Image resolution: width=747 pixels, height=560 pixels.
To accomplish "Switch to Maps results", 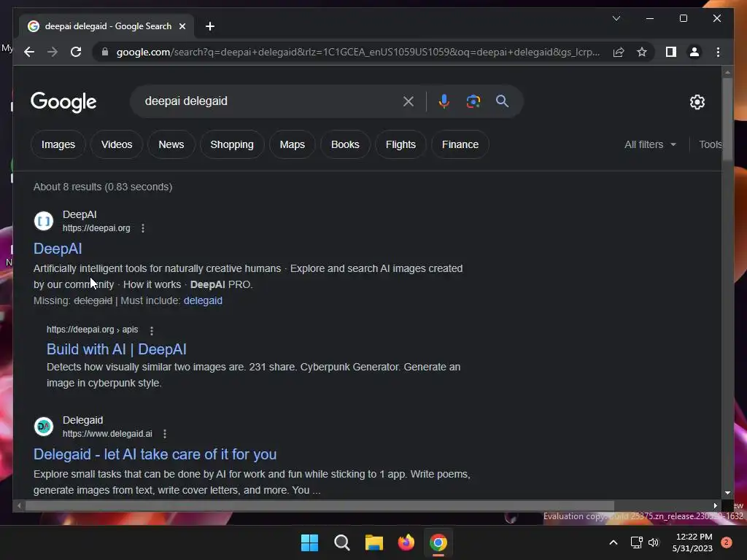I will [292, 144].
